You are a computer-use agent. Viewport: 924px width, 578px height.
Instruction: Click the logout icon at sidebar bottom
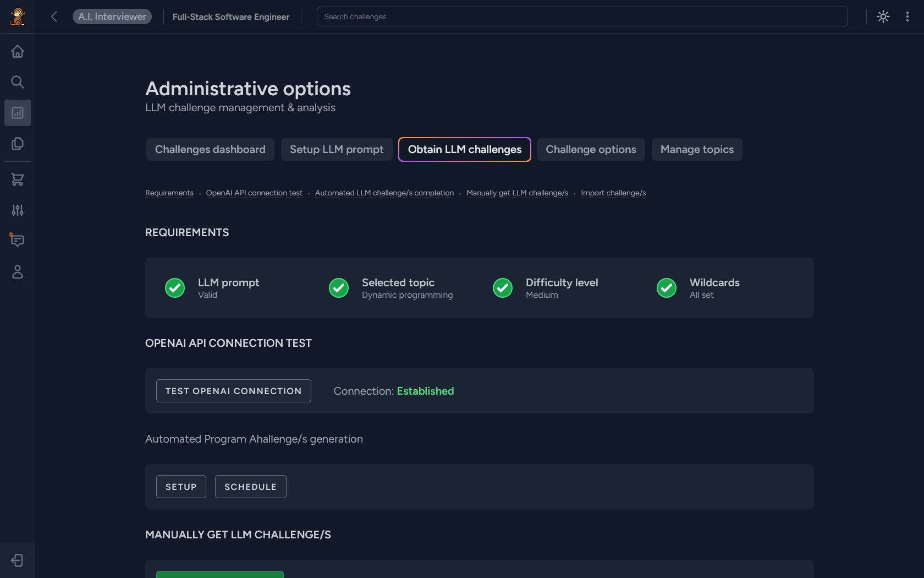[x=18, y=560]
